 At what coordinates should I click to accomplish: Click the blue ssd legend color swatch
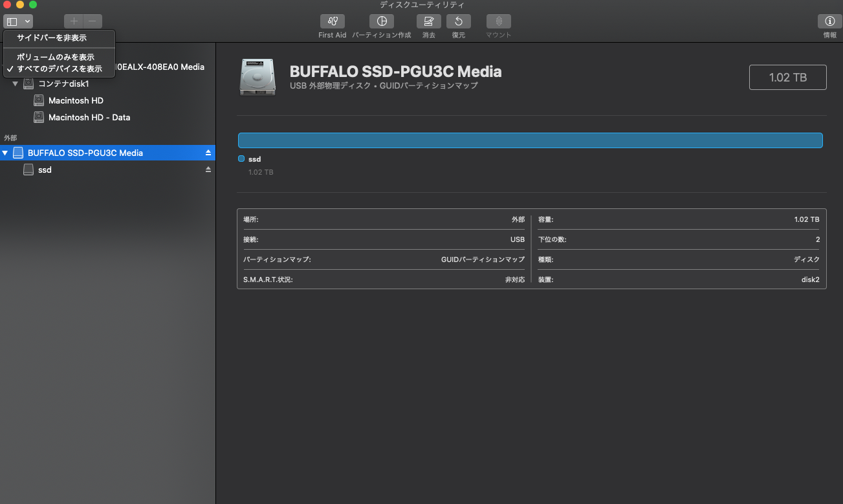pos(241,159)
